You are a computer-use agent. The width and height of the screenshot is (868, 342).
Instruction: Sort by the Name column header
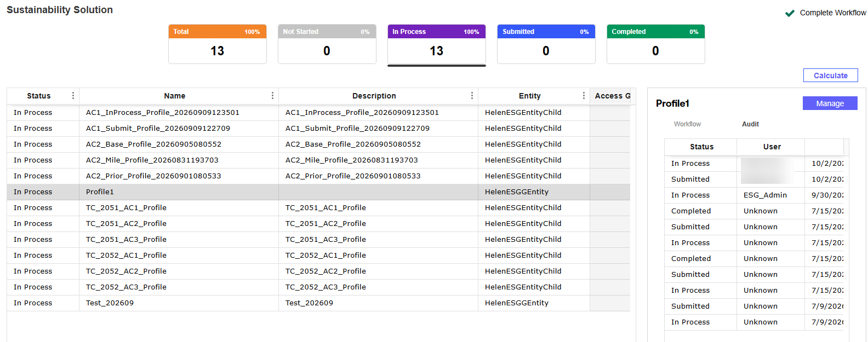pyautogui.click(x=174, y=96)
